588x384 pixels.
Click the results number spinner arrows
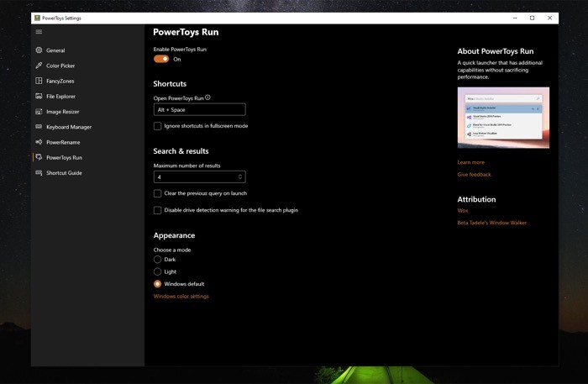point(240,176)
